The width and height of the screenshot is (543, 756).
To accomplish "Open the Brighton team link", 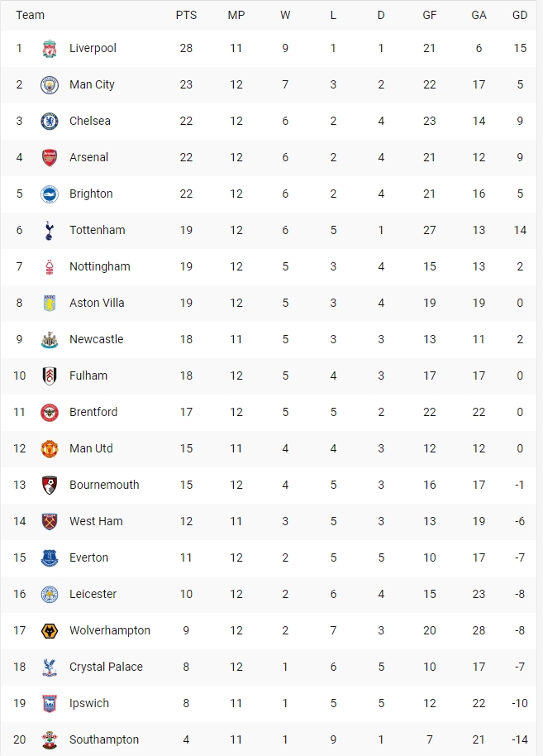I will 91,194.
